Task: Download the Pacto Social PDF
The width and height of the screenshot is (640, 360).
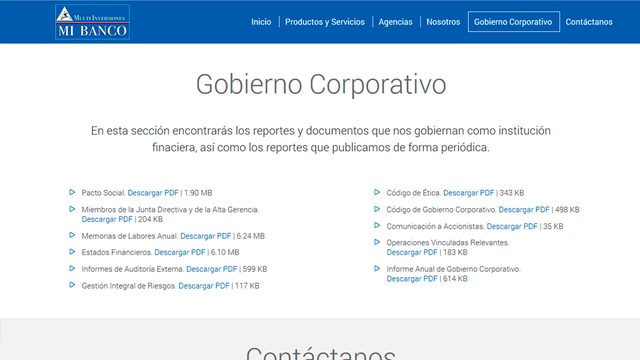Action: tap(153, 193)
